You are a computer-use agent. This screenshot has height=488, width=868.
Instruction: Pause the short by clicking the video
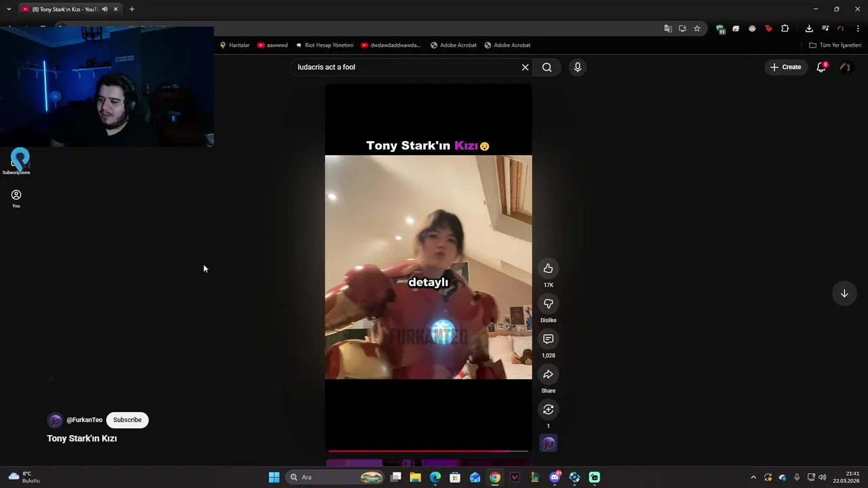(x=429, y=267)
